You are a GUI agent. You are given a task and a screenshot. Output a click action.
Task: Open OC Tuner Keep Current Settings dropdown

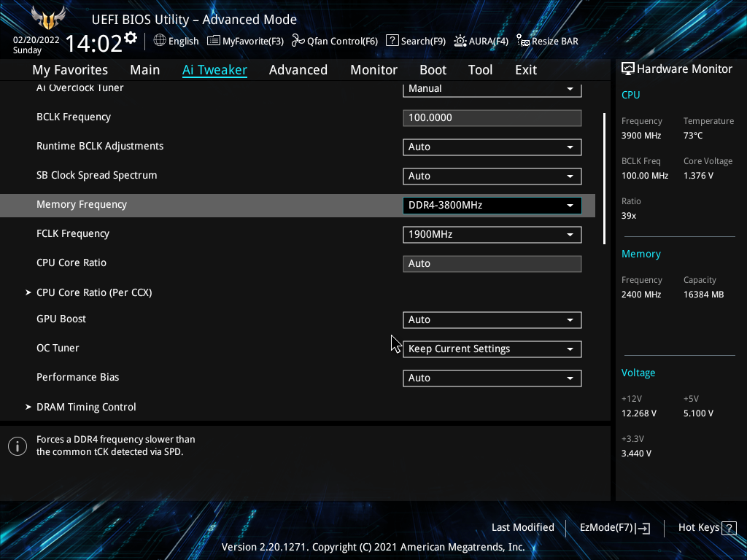[x=492, y=349]
